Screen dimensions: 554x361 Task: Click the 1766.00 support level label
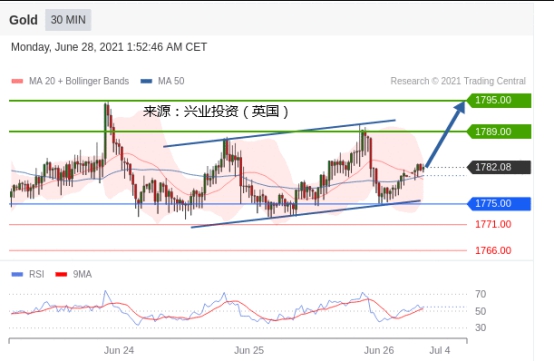coord(493,251)
